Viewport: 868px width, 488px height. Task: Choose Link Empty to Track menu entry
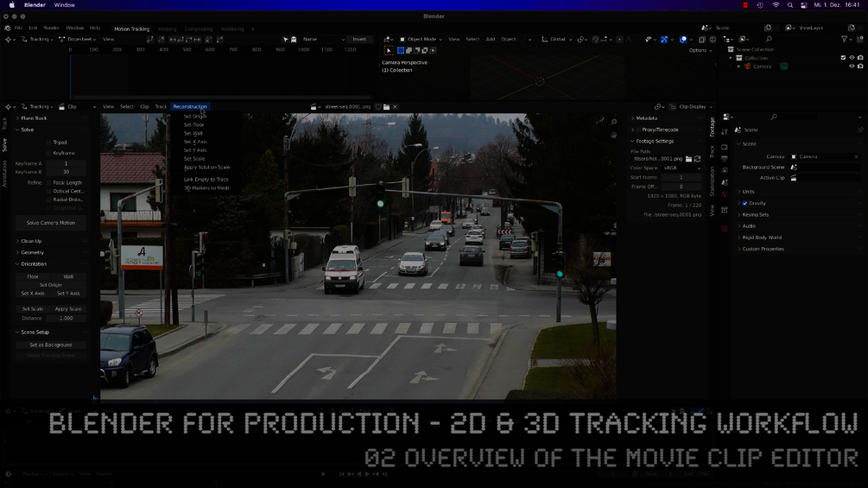click(x=206, y=180)
